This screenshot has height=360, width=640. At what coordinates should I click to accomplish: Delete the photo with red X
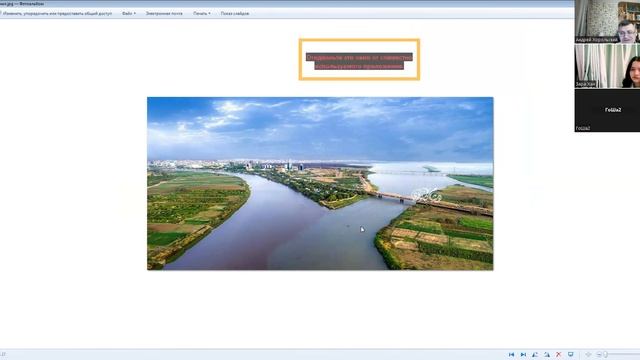(558, 355)
